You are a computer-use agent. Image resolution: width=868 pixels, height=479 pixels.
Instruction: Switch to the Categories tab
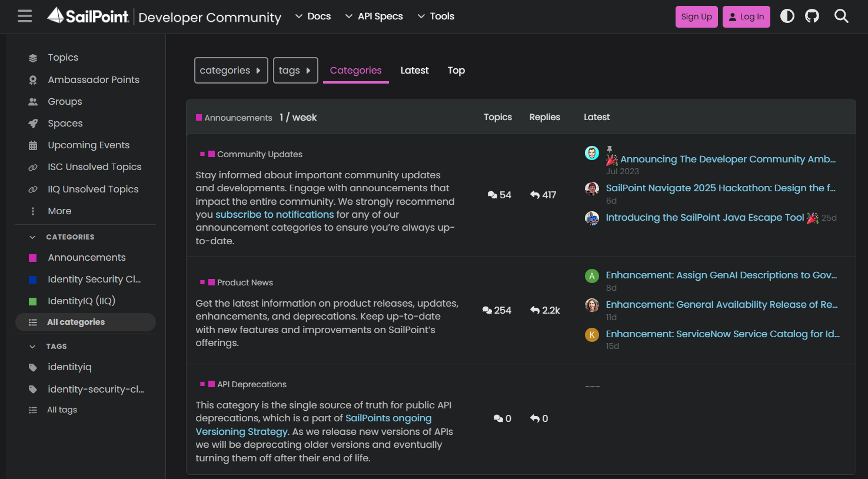(356, 70)
